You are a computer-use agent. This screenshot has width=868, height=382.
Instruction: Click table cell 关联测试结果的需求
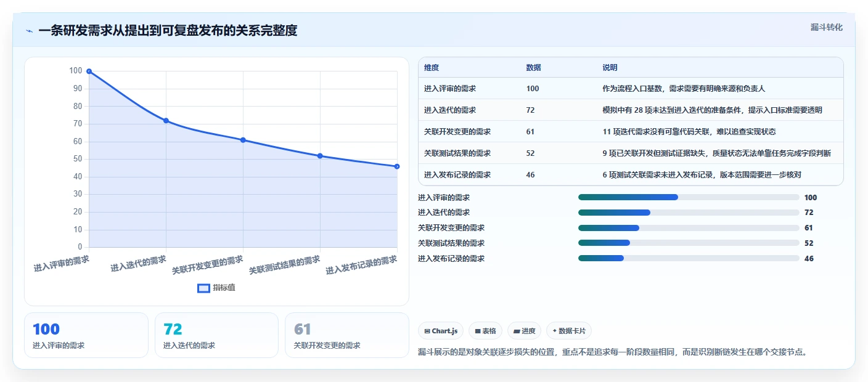tap(457, 153)
